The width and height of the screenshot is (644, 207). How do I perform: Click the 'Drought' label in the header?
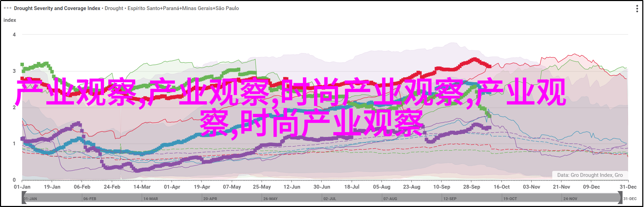114,8
